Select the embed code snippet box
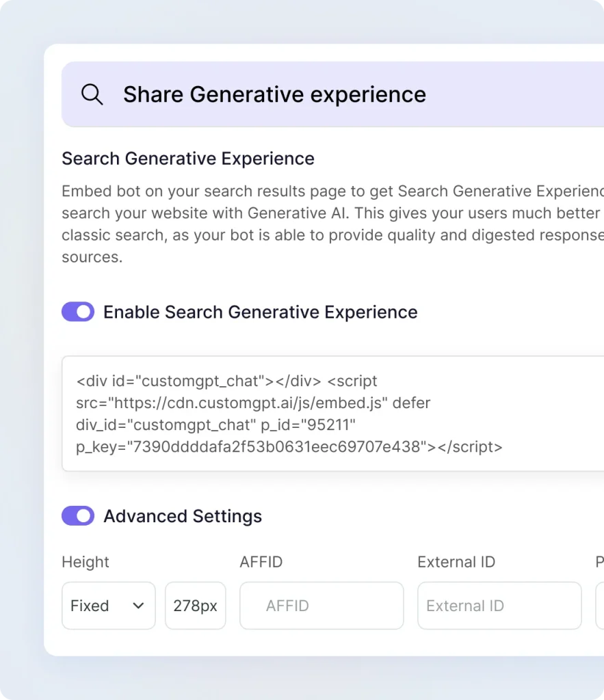The image size is (604, 700). point(333,414)
